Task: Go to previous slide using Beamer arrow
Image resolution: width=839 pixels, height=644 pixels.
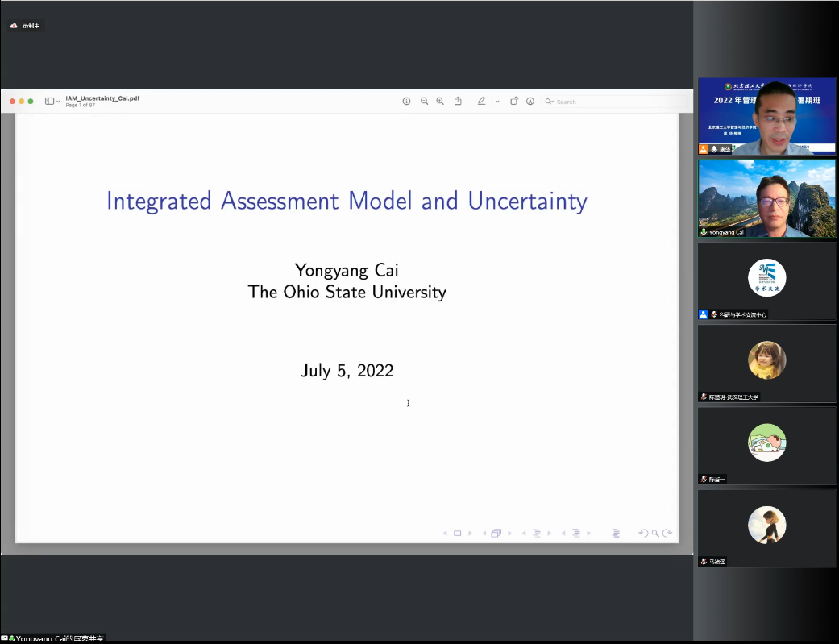Action: (446, 534)
